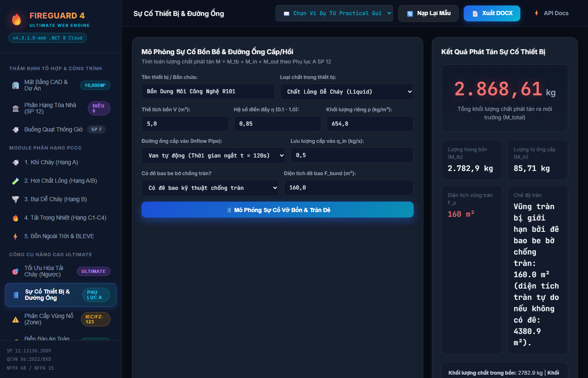Run Mô Phỏng Sự Cố Vỡ Bồn & Tràn Đê
Screen dimensions: 588x378
click(278, 210)
